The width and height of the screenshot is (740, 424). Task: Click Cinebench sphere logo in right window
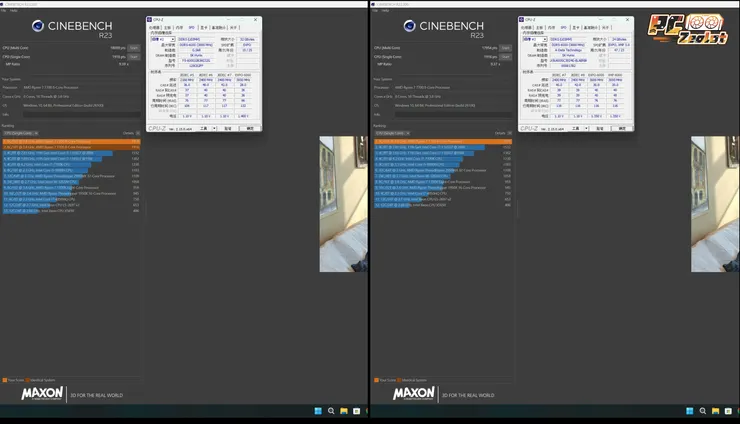point(410,26)
